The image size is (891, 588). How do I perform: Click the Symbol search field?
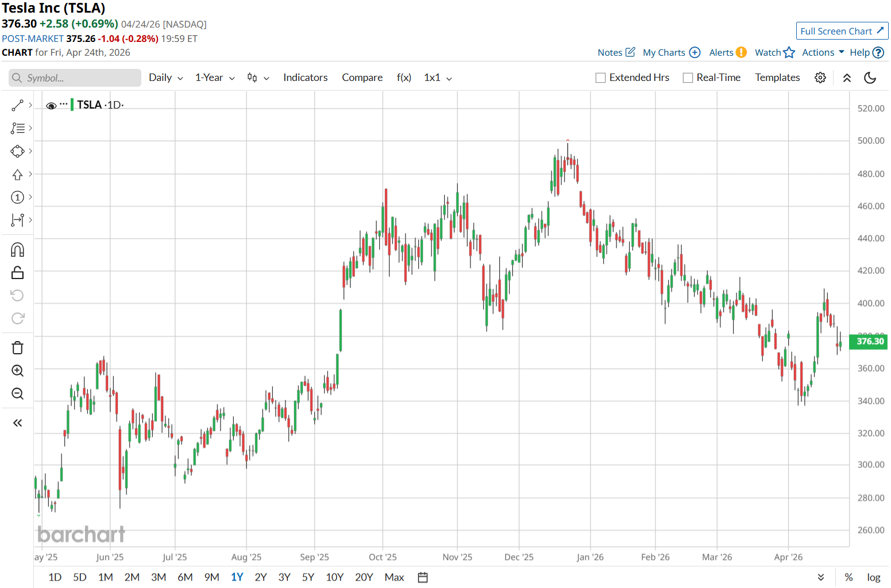click(75, 78)
